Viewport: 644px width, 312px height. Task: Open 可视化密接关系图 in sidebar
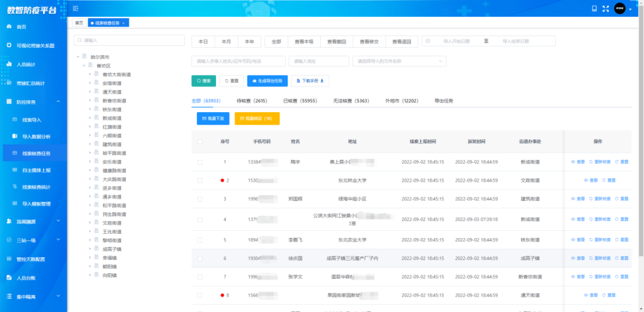[x=9, y=45]
